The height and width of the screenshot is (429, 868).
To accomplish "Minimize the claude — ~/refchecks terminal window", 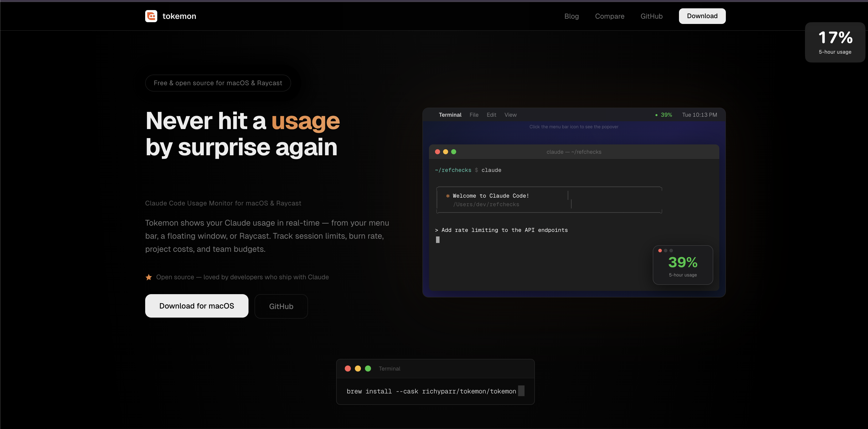I will click(445, 152).
